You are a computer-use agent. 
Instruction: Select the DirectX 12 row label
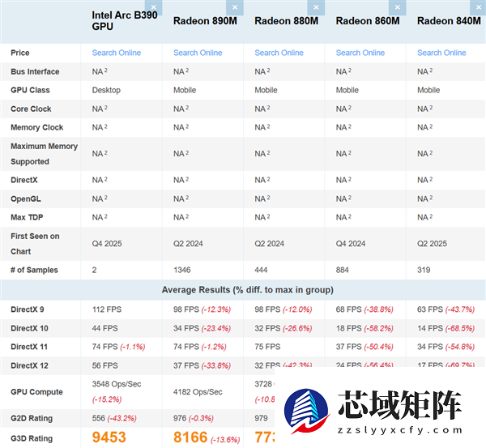pyautogui.click(x=29, y=365)
